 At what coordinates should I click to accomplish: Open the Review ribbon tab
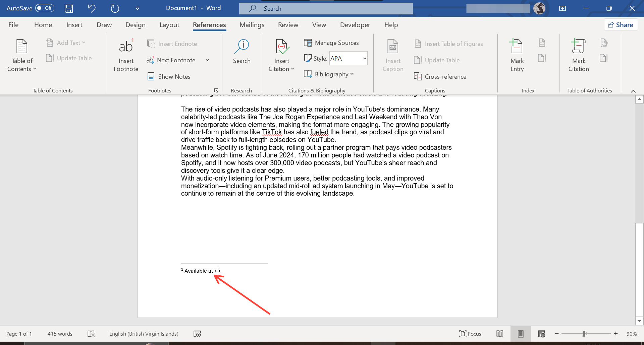click(288, 25)
